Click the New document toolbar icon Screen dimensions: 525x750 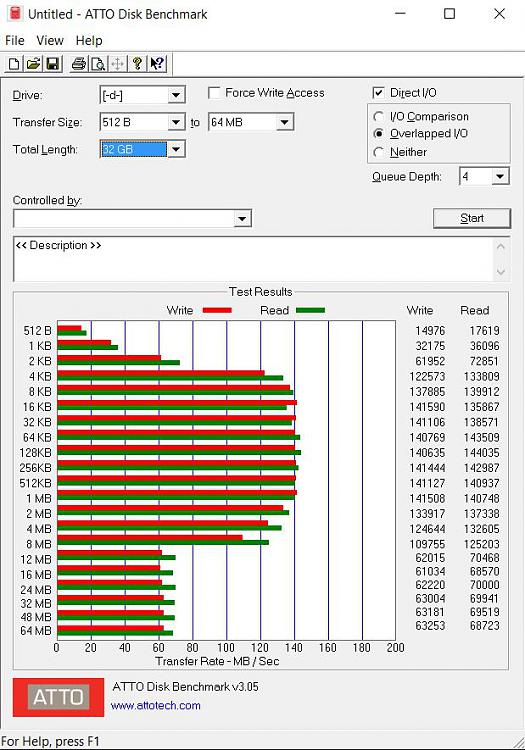coord(14,64)
